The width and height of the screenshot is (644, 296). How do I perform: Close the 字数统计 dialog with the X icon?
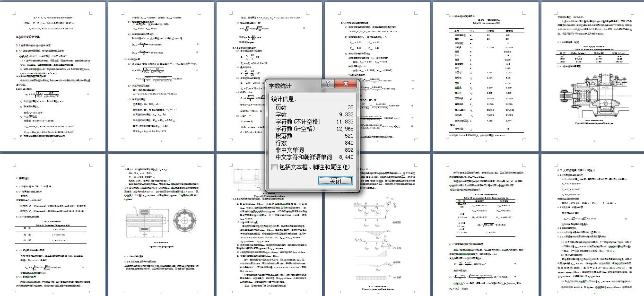346,84
